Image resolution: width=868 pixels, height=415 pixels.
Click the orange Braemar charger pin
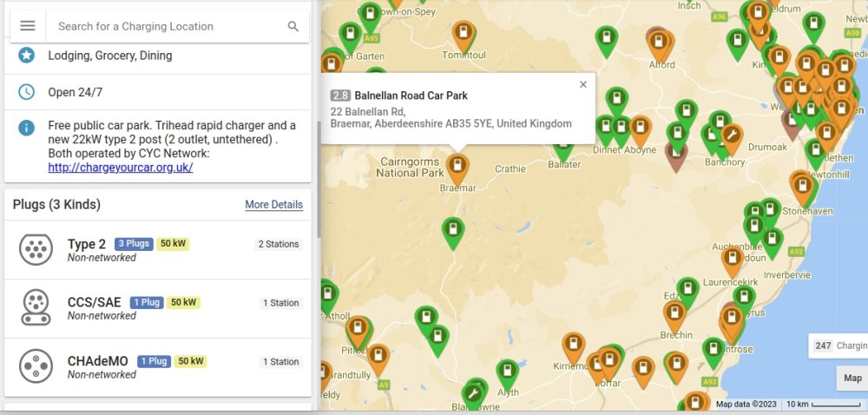(x=457, y=168)
